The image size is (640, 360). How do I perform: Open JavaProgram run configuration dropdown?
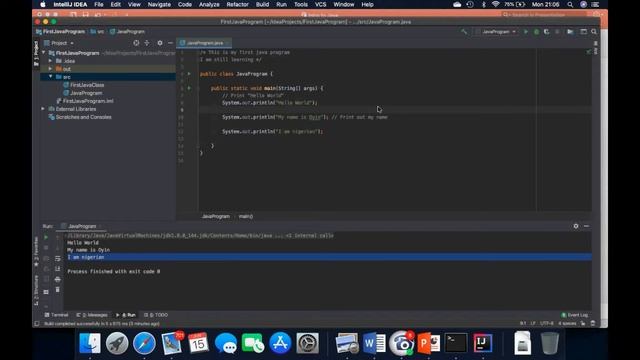[x=496, y=31]
